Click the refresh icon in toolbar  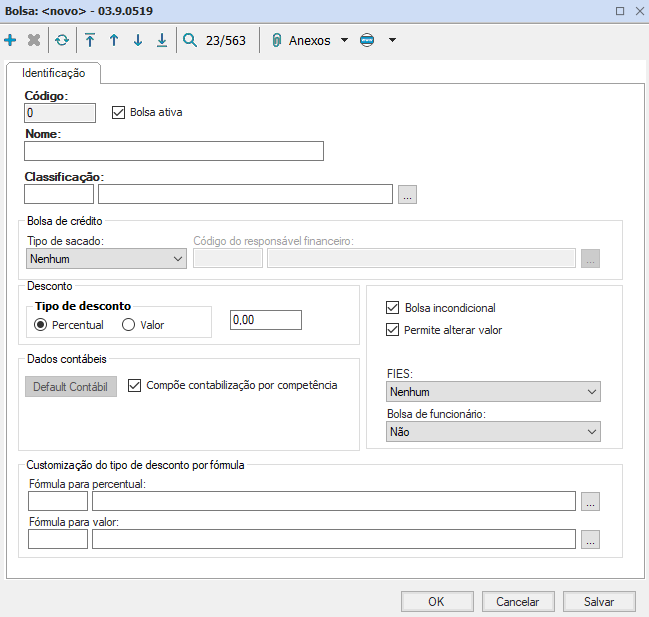click(62, 41)
